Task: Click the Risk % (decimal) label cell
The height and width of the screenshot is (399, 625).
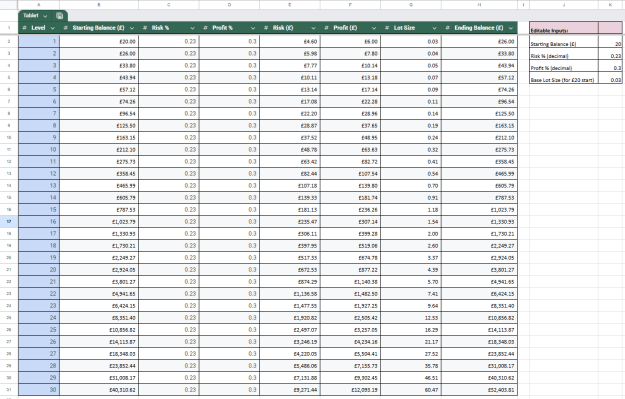Action: [x=564, y=55]
